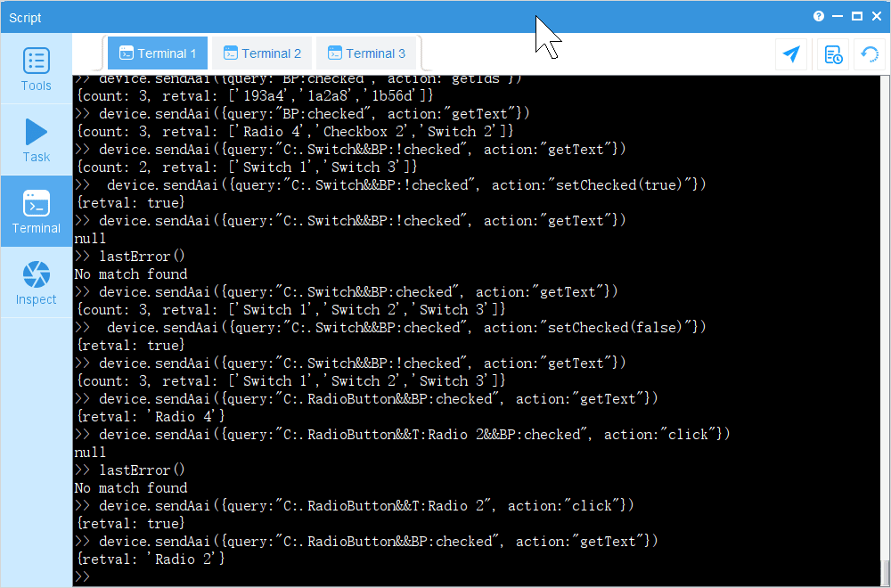Select the Terminal sidebar item
The image size is (891, 588).
pos(36,211)
